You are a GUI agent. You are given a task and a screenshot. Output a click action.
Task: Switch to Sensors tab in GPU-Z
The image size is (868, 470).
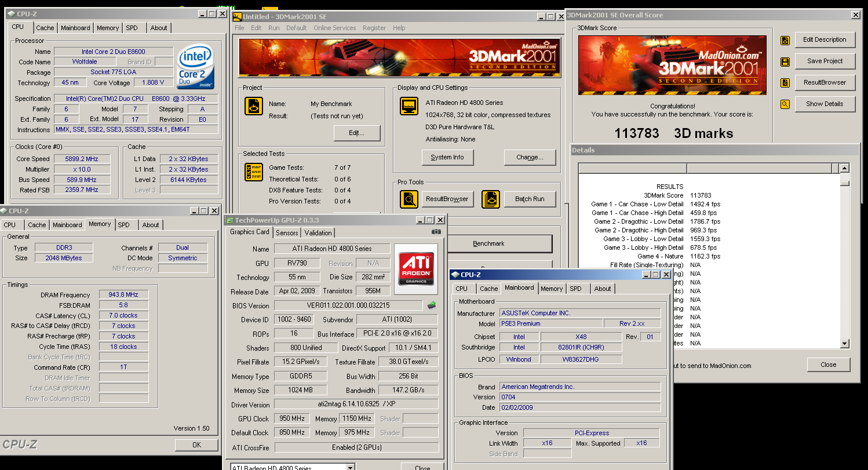coord(287,233)
